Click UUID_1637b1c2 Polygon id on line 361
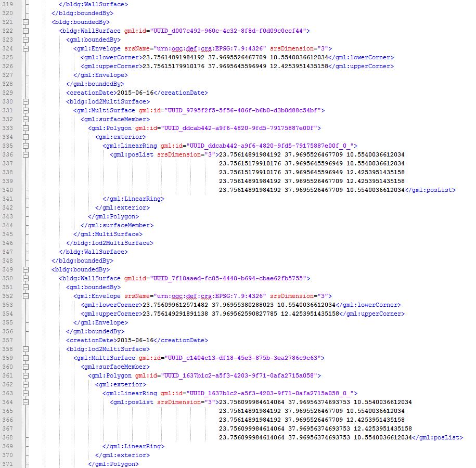This screenshot has width=476, height=468. coord(239,375)
